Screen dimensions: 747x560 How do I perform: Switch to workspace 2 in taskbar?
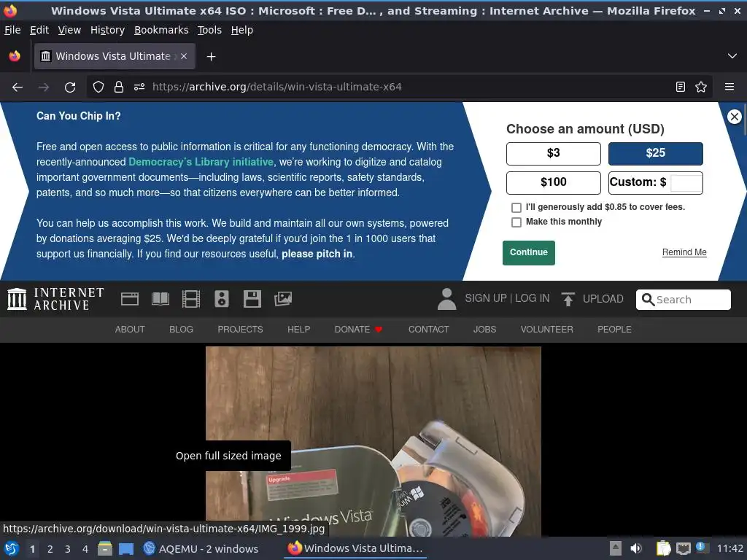point(50,549)
